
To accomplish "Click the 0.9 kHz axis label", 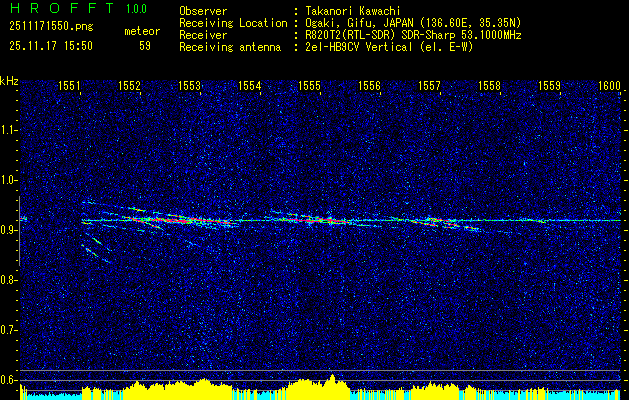I will pyautogui.click(x=7, y=230).
